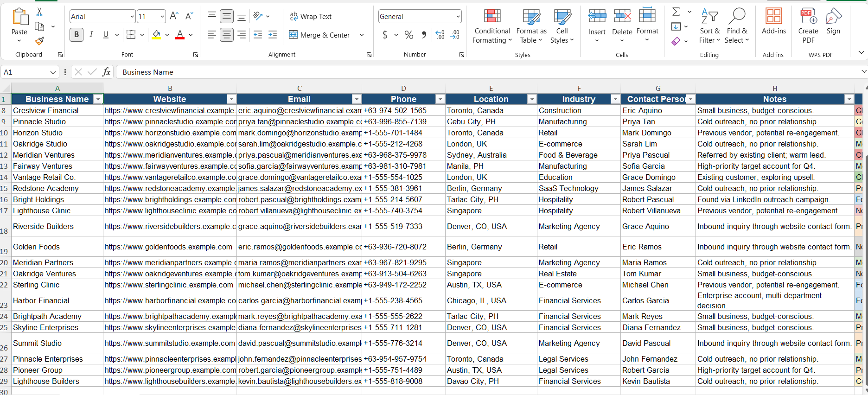Screen dimensions: 868x395
Task: Click the Format Painter brush icon
Action: click(x=40, y=41)
